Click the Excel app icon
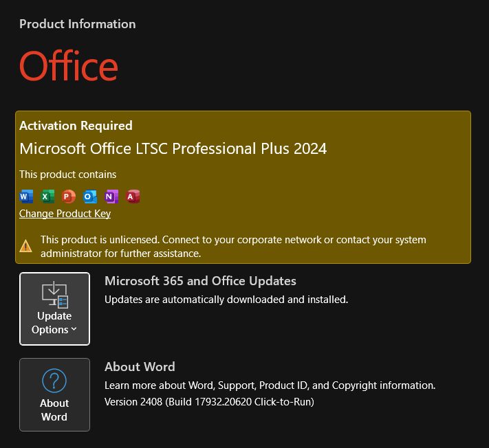489x448 pixels. (x=47, y=197)
